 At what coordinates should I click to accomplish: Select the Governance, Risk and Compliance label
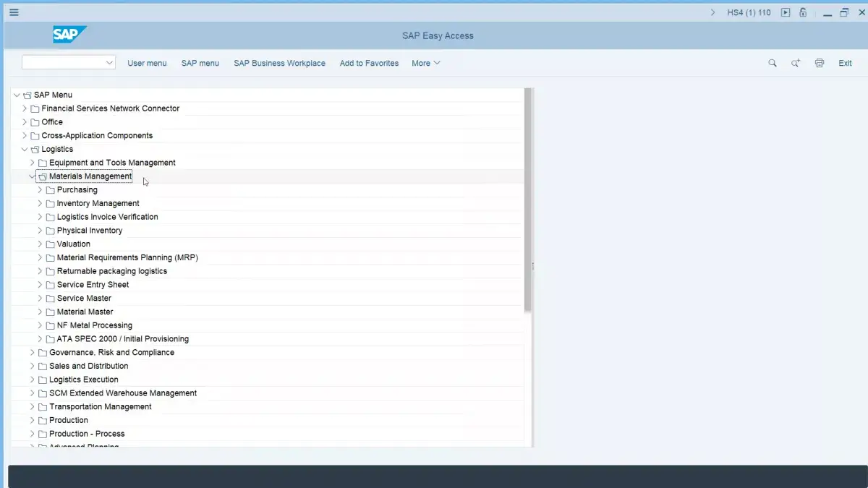(x=112, y=353)
